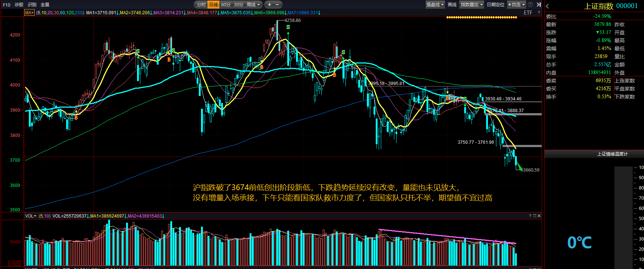
Task: Open the 全景 panorama menu
Action: click(x=45, y=4)
